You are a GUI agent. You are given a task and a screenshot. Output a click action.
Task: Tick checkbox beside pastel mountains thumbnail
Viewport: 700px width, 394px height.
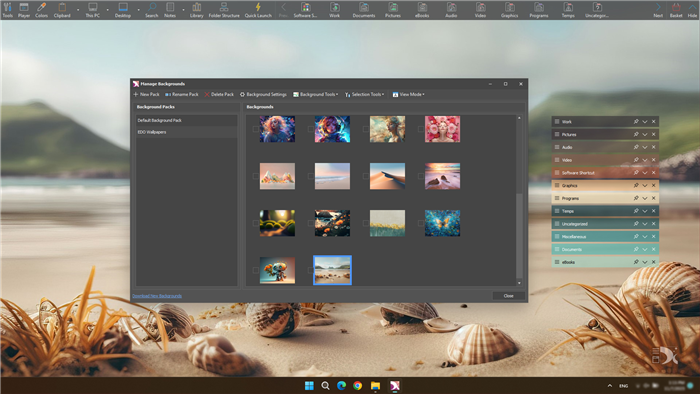[255, 176]
